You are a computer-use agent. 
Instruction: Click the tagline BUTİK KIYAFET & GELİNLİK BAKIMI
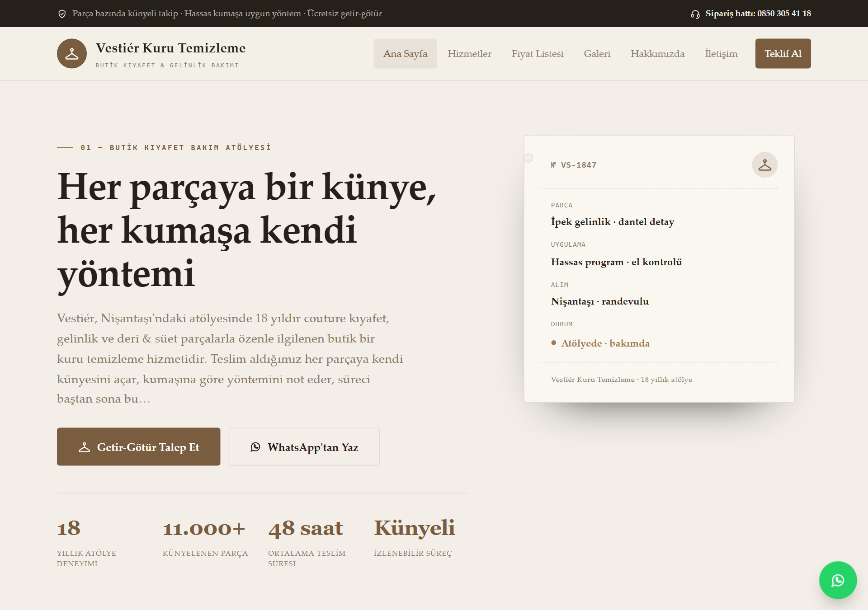pyautogui.click(x=167, y=66)
